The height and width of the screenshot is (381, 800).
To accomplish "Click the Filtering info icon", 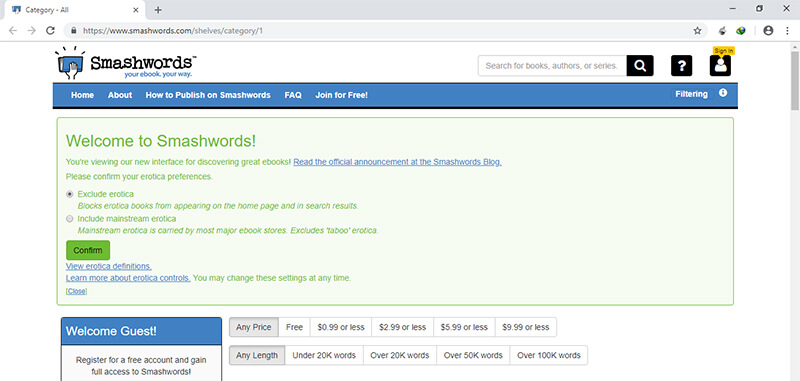I will click(x=723, y=93).
